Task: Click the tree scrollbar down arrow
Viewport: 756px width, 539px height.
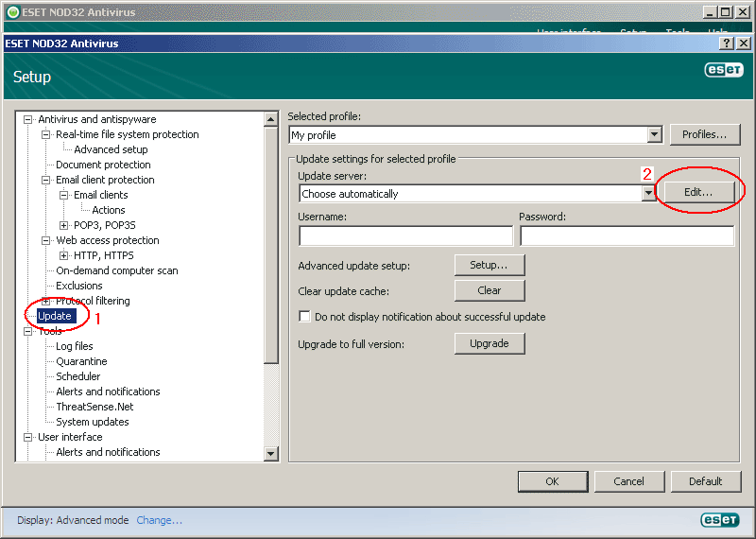Action: click(x=271, y=454)
